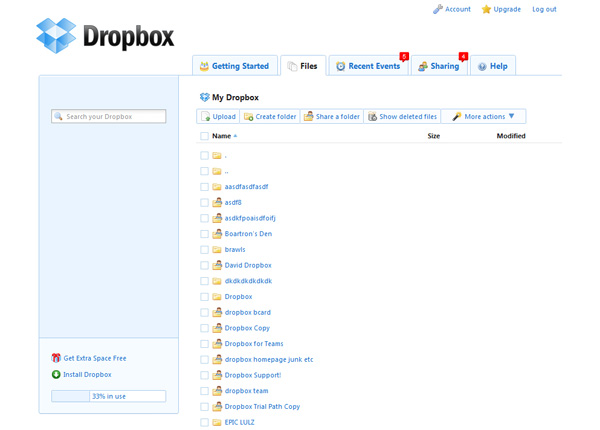Click the Size column header
This screenshot has height=430, width=600.
pyautogui.click(x=434, y=136)
